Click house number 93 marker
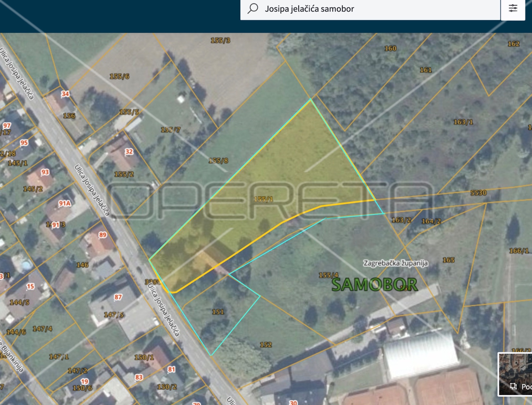Screen dimensions: 532x405 [x=45, y=172]
